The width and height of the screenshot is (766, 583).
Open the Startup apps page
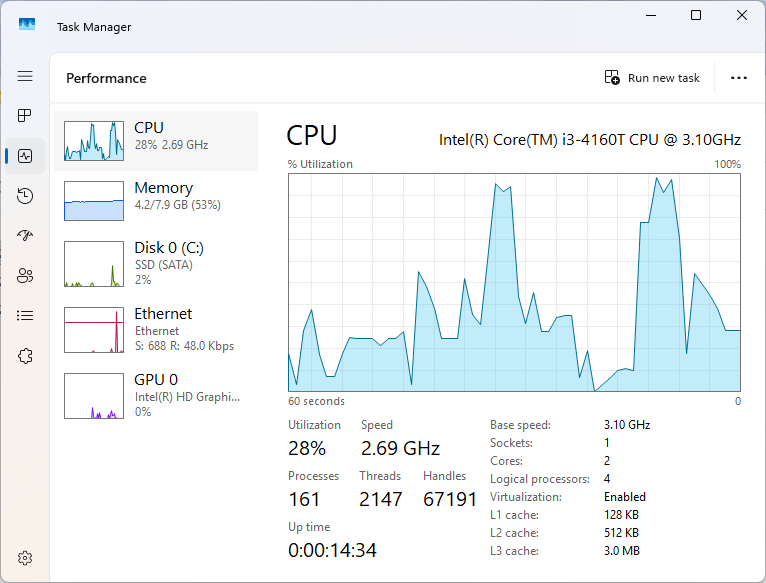point(25,235)
